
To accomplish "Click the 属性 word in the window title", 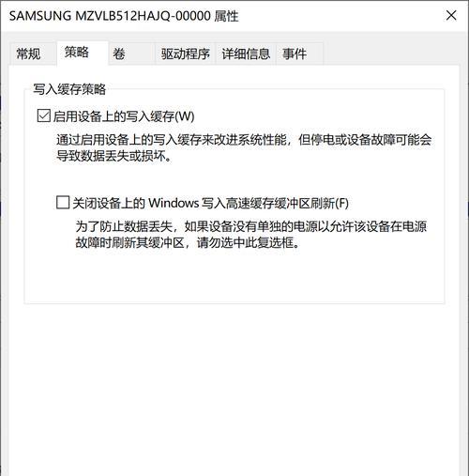I will (x=226, y=16).
